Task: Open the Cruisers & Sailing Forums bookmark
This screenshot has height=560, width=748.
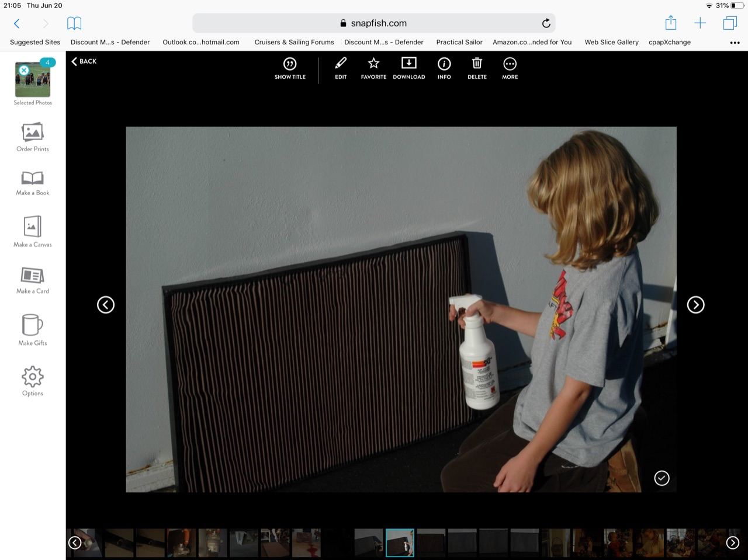Action: [x=295, y=42]
